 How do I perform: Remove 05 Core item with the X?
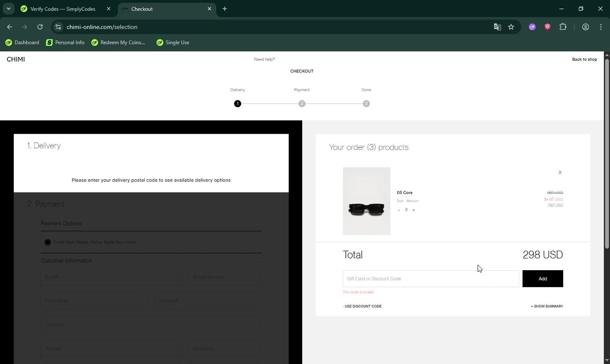pyautogui.click(x=560, y=173)
